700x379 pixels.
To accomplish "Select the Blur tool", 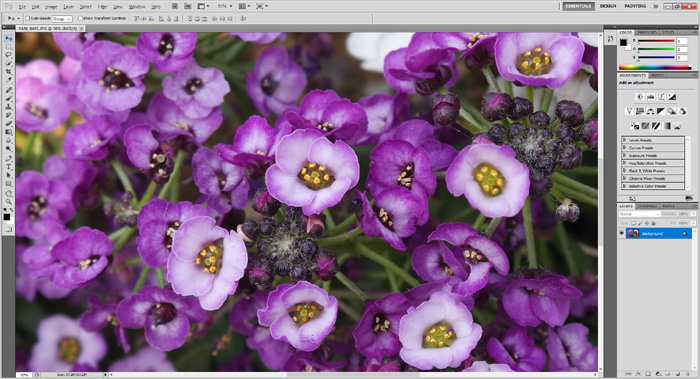I will click(8, 141).
